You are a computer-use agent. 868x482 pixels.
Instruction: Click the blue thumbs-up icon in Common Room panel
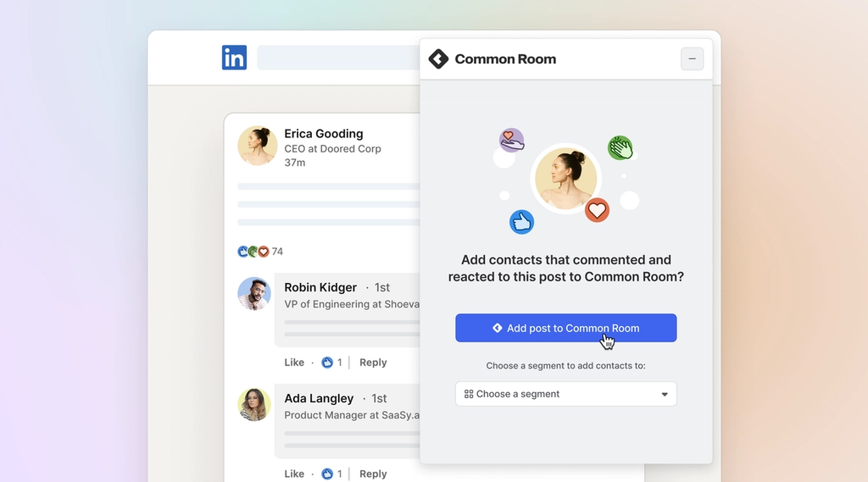coord(521,222)
